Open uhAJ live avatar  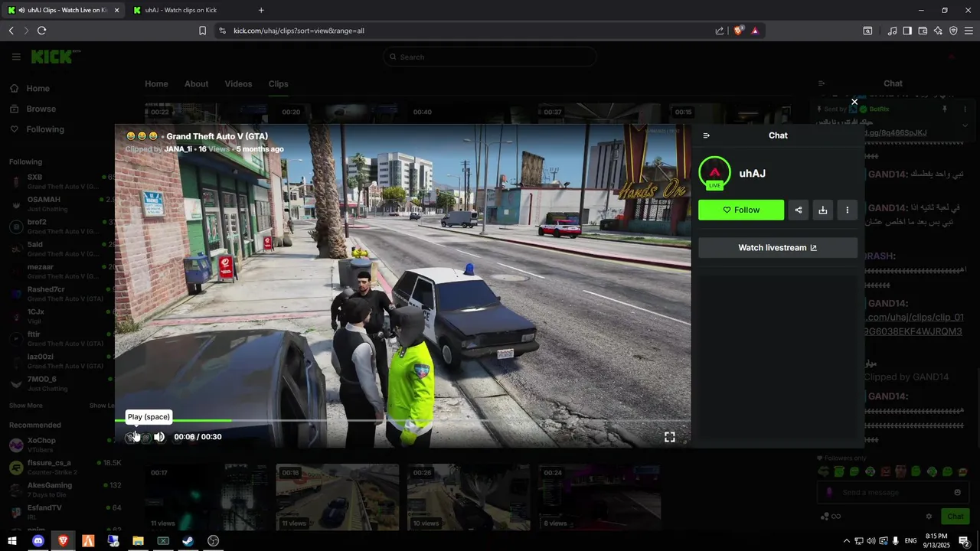tap(714, 173)
